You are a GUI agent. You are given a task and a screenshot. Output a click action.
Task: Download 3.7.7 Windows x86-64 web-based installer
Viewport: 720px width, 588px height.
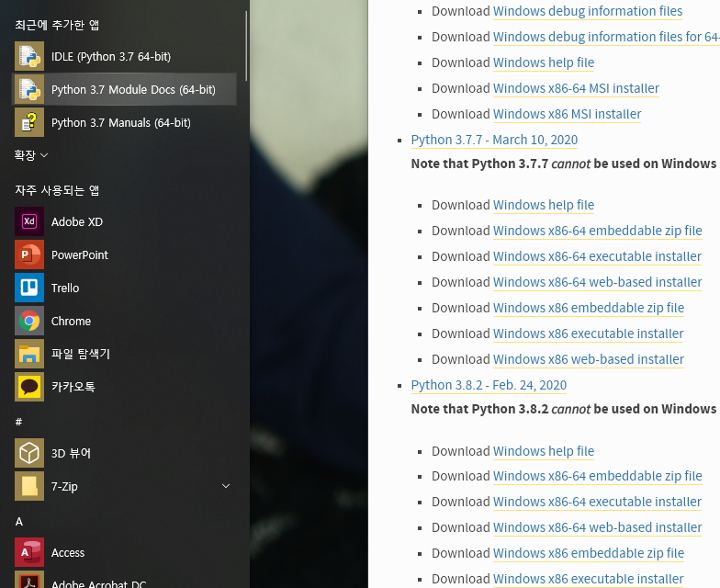(597, 282)
